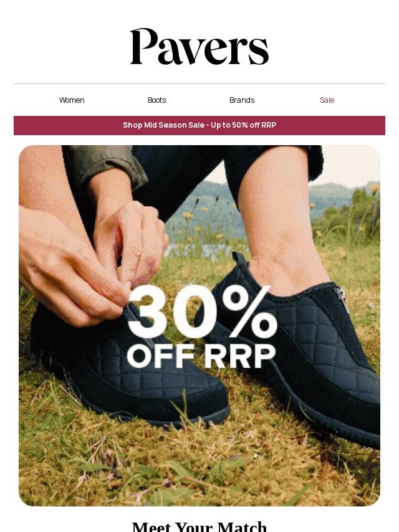Click the yellow wildflowers in the background
The height and width of the screenshot is (532, 399).
(x=188, y=215)
